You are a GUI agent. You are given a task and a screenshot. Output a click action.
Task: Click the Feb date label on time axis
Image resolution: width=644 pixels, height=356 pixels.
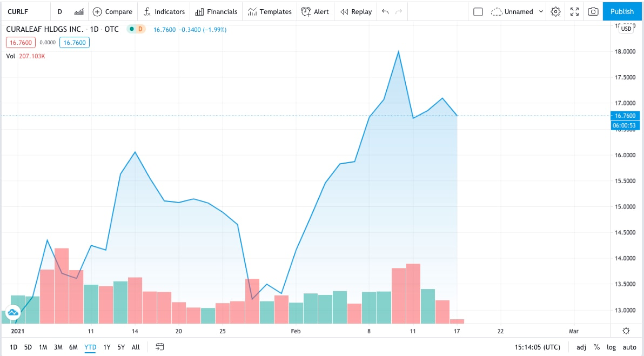(296, 331)
